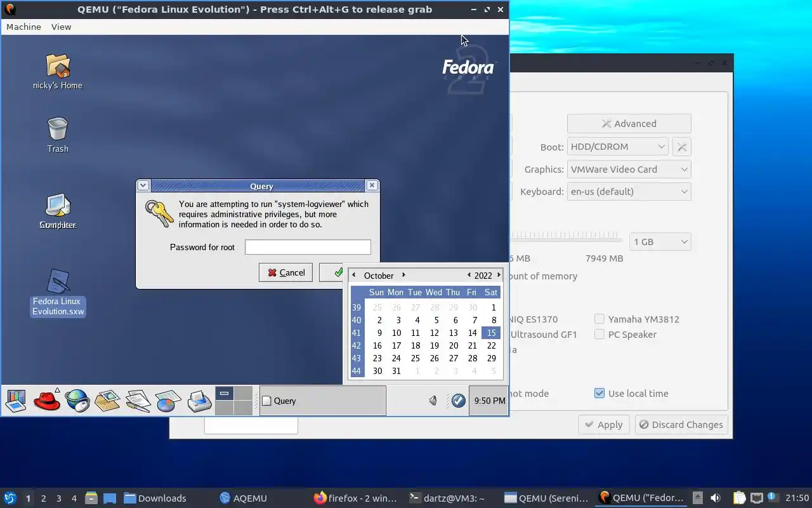Go to previous month in calendar
The image size is (812, 508).
pos(354,275)
